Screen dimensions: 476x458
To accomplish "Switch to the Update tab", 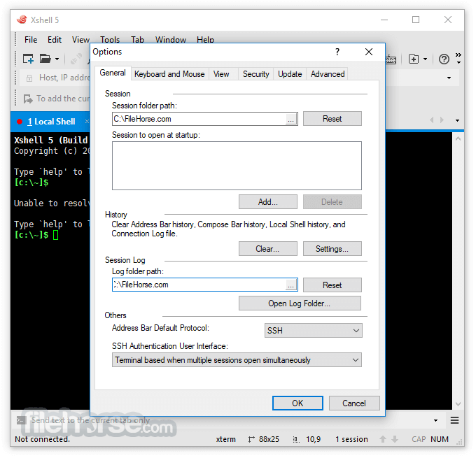I will pyautogui.click(x=290, y=74).
